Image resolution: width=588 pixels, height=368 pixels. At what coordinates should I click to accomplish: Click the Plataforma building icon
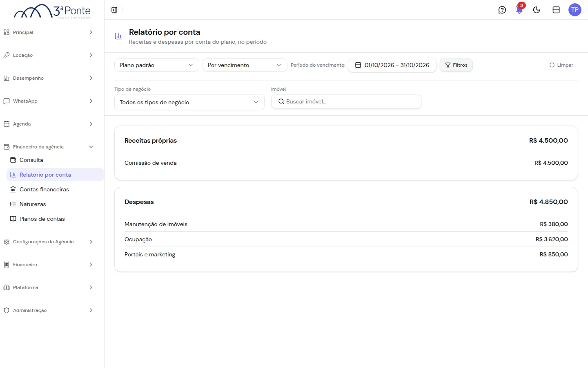pyautogui.click(x=7, y=287)
